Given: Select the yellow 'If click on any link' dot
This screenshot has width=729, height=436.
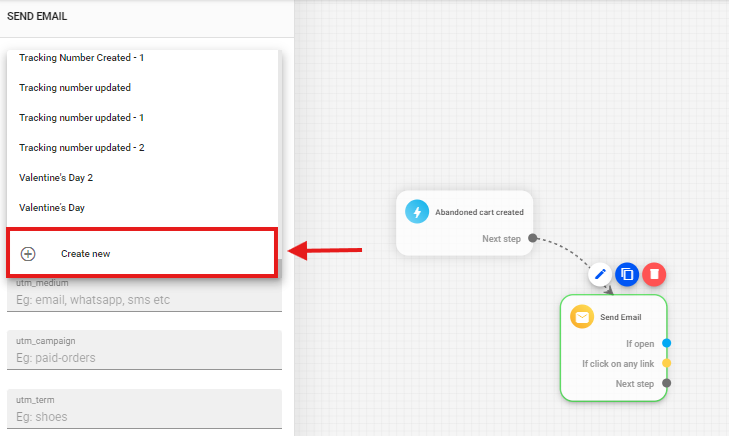Looking at the screenshot, I should [x=667, y=363].
